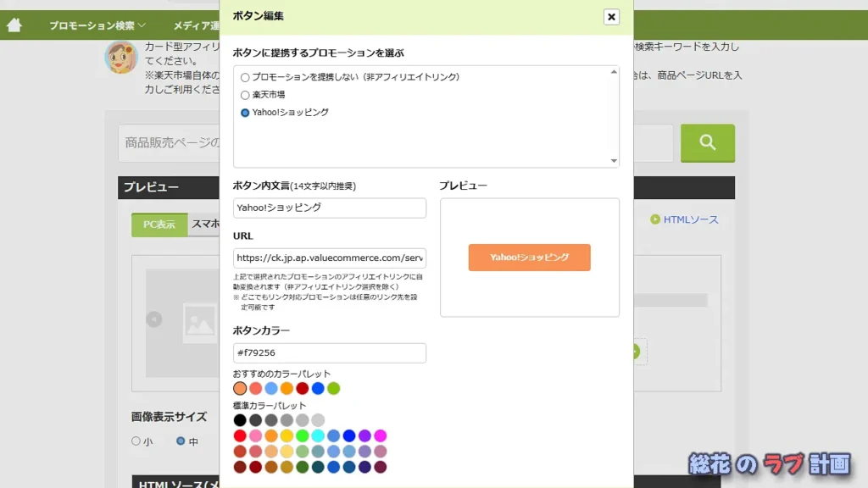Click the green magnifier search button

click(x=708, y=142)
